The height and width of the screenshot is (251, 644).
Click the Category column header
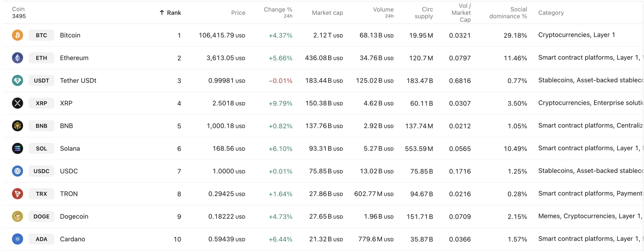[x=551, y=13]
